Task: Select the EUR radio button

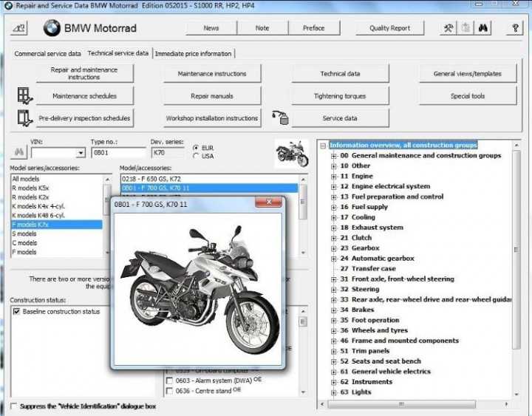Action: pyautogui.click(x=195, y=148)
